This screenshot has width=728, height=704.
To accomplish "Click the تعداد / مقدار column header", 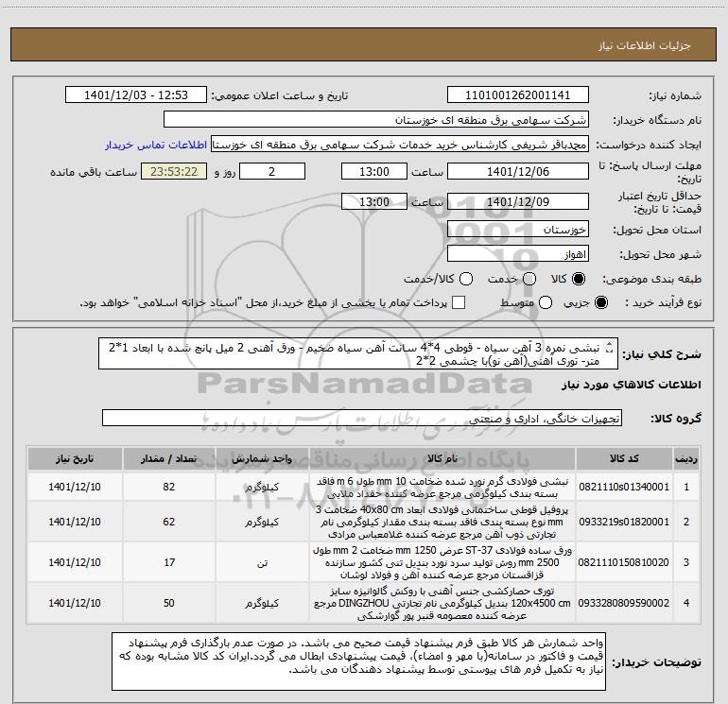I will coord(169,459).
